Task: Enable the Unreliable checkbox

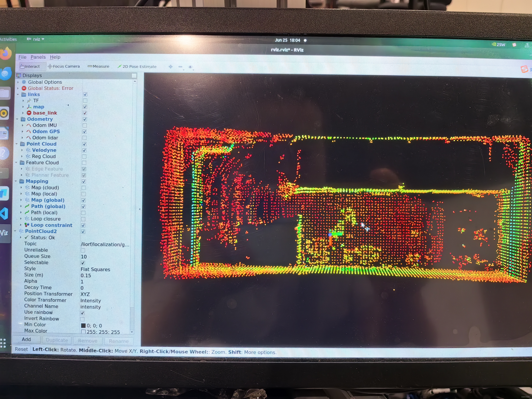Action: (83, 250)
